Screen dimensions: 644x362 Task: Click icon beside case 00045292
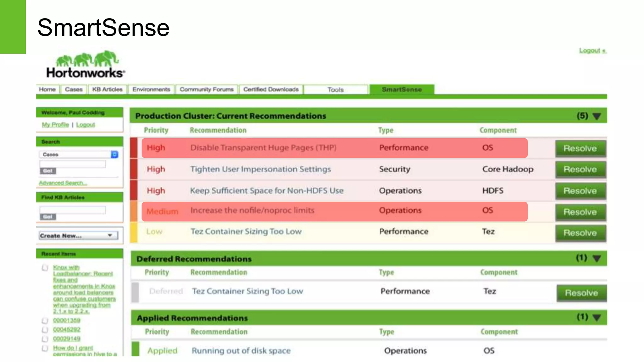[45, 330]
